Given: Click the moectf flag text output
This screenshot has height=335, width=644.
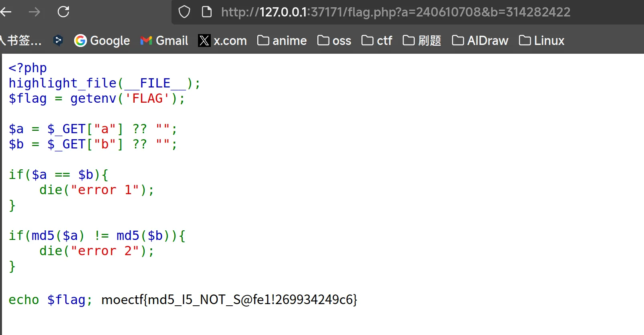Looking at the screenshot, I should pyautogui.click(x=229, y=300).
